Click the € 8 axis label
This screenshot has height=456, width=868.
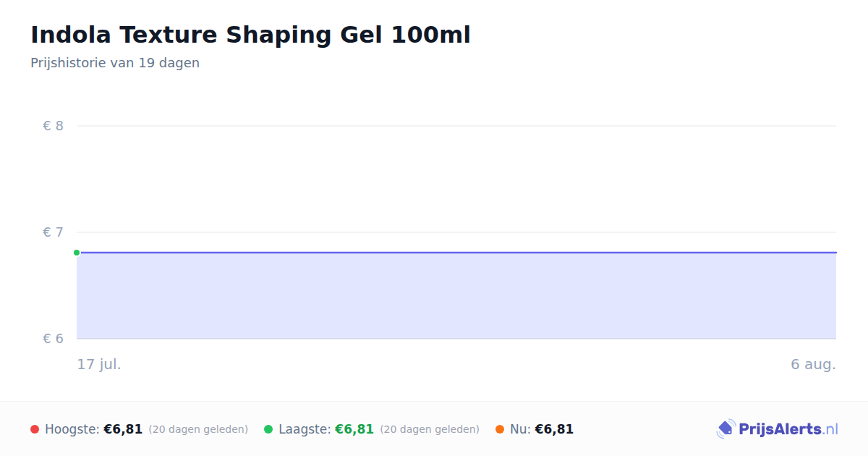pos(54,126)
